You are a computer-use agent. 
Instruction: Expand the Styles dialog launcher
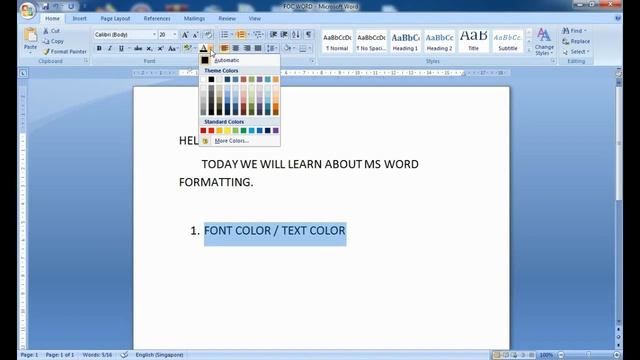(x=553, y=61)
